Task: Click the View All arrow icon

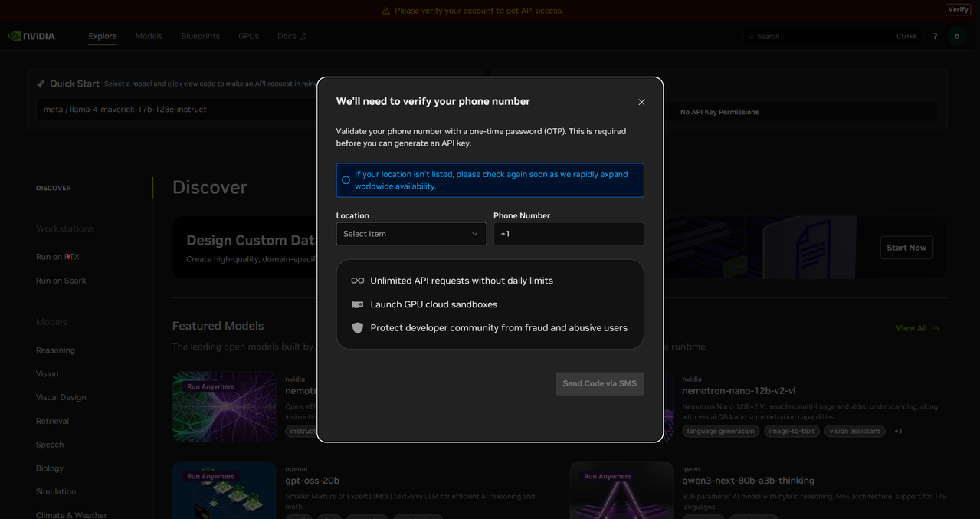Action: (936, 328)
